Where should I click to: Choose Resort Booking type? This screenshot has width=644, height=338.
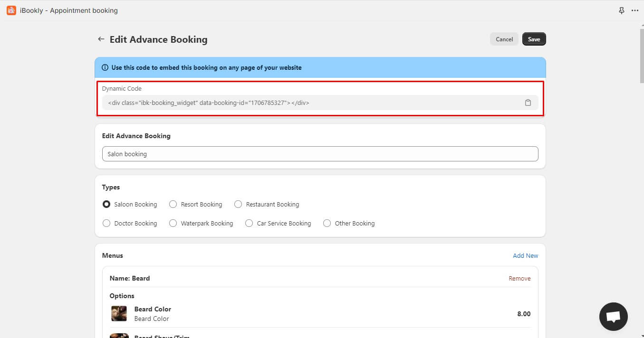point(173,204)
